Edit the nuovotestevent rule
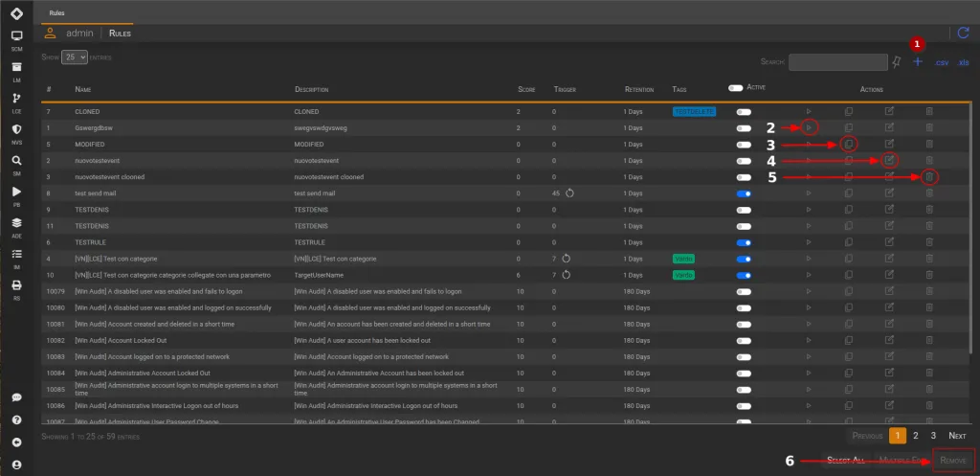Viewport: 980px width, 476px height. pyautogui.click(x=889, y=160)
